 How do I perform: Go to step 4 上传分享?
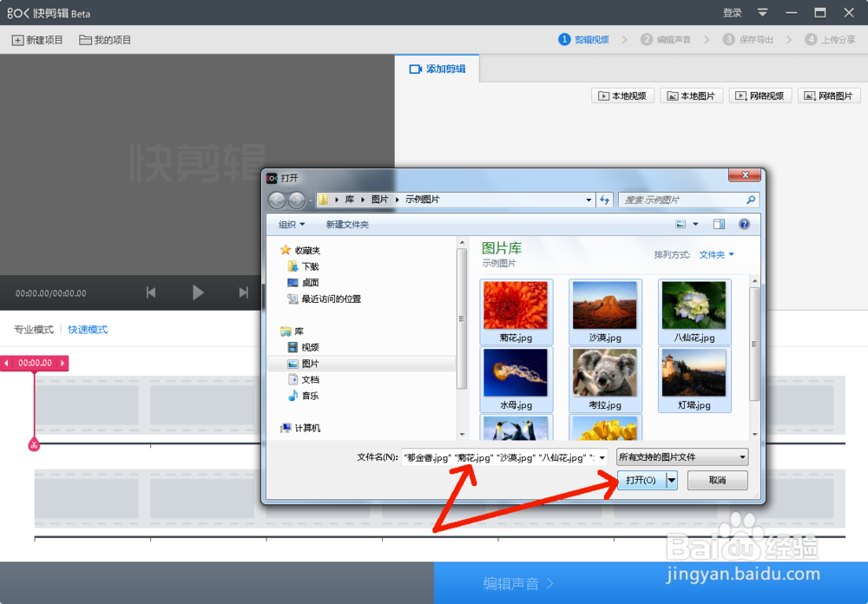point(830,39)
